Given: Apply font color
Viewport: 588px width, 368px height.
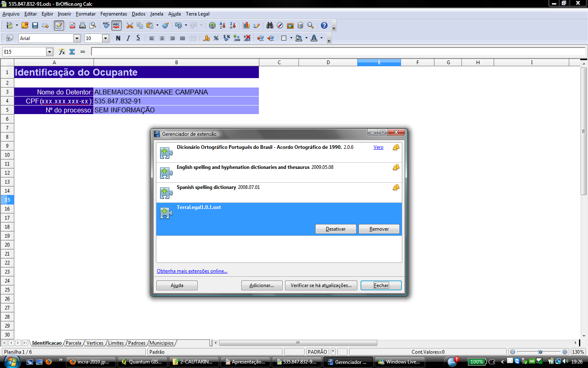Looking at the screenshot, I should pyautogui.click(x=314, y=38).
